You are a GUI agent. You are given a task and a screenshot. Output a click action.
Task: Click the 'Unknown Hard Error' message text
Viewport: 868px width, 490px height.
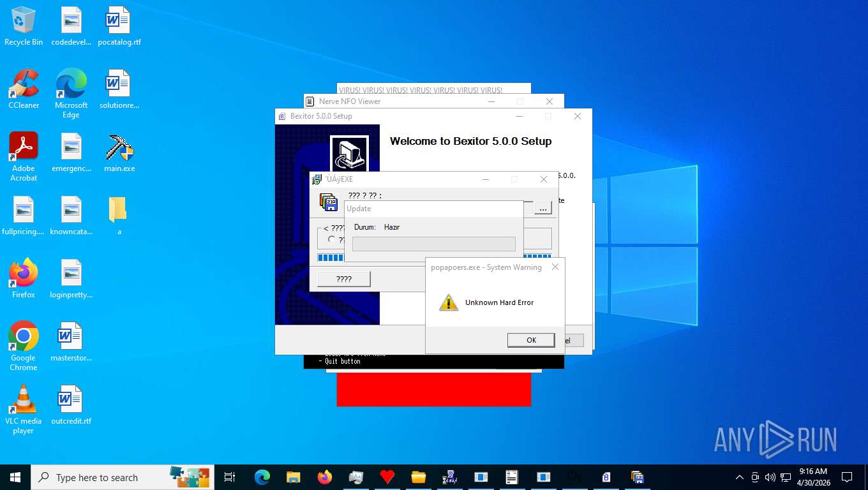click(499, 302)
